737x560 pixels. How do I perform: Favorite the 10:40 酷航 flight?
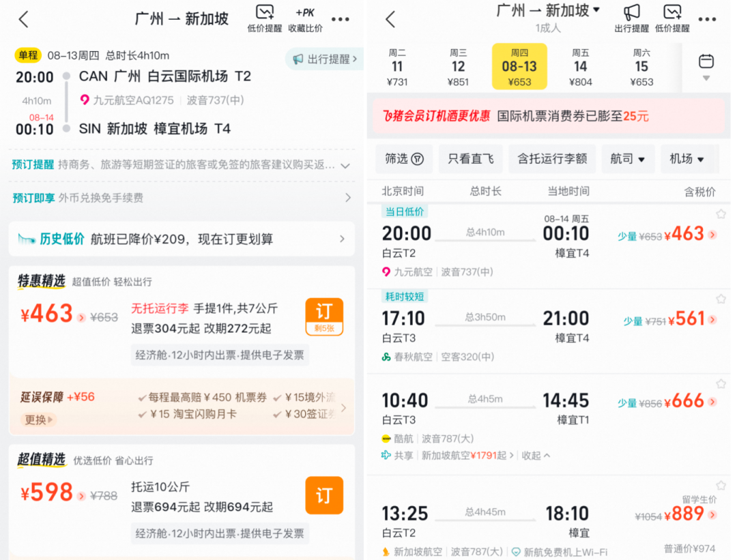coord(721,384)
